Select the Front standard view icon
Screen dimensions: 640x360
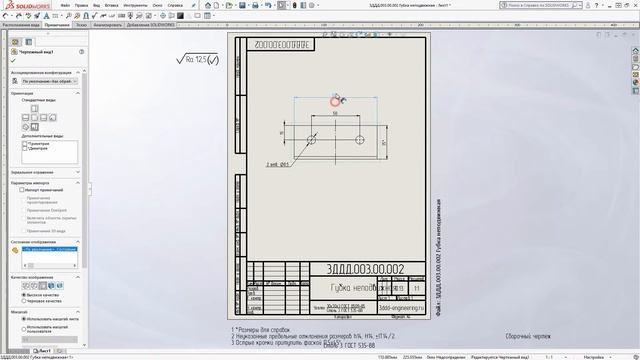pyautogui.click(x=34, y=118)
